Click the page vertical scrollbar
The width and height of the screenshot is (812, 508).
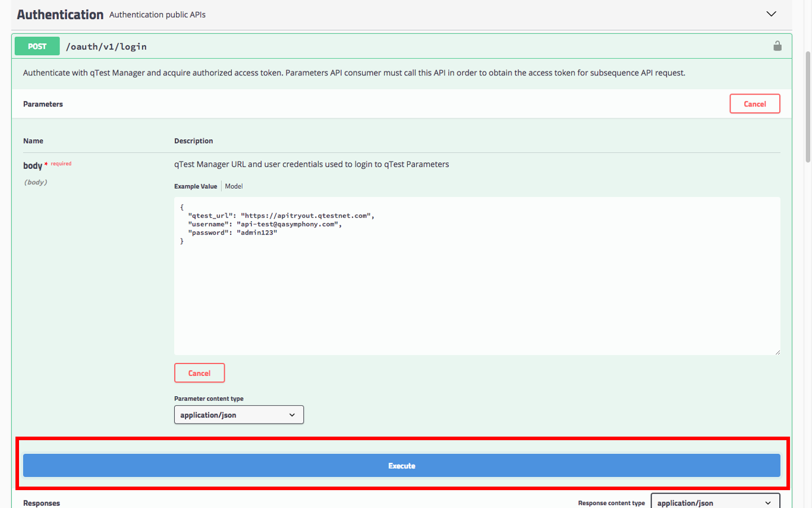coord(808,107)
